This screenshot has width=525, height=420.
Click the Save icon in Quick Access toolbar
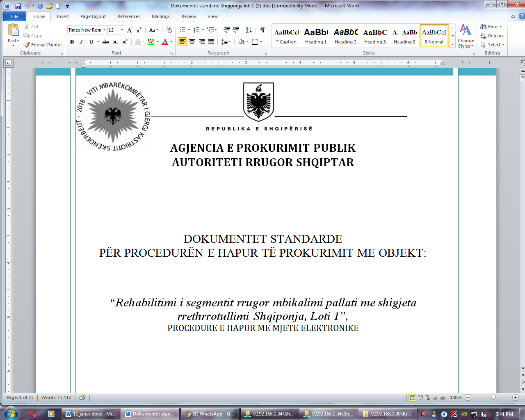[x=18, y=6]
